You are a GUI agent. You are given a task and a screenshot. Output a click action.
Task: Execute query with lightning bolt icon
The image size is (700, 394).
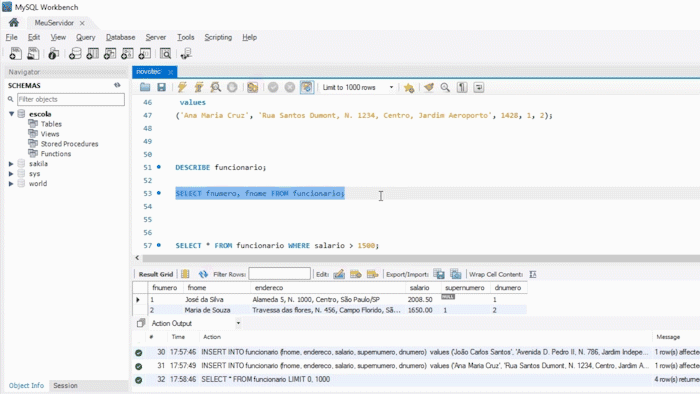[x=182, y=87]
